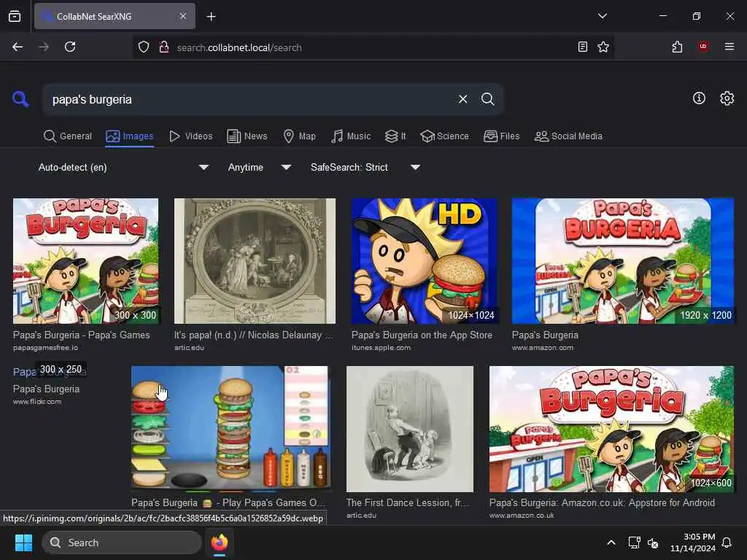The image size is (747, 560).
Task: Go back with the browser back arrow
Action: click(18, 47)
